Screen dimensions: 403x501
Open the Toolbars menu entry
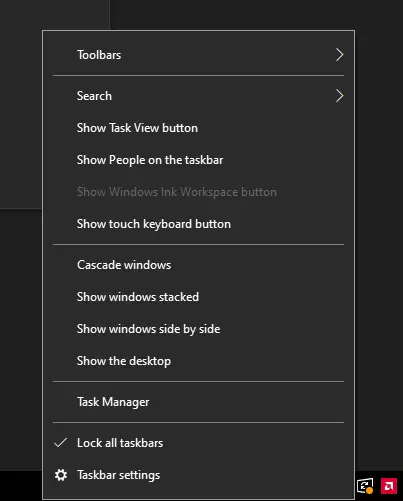(x=198, y=55)
